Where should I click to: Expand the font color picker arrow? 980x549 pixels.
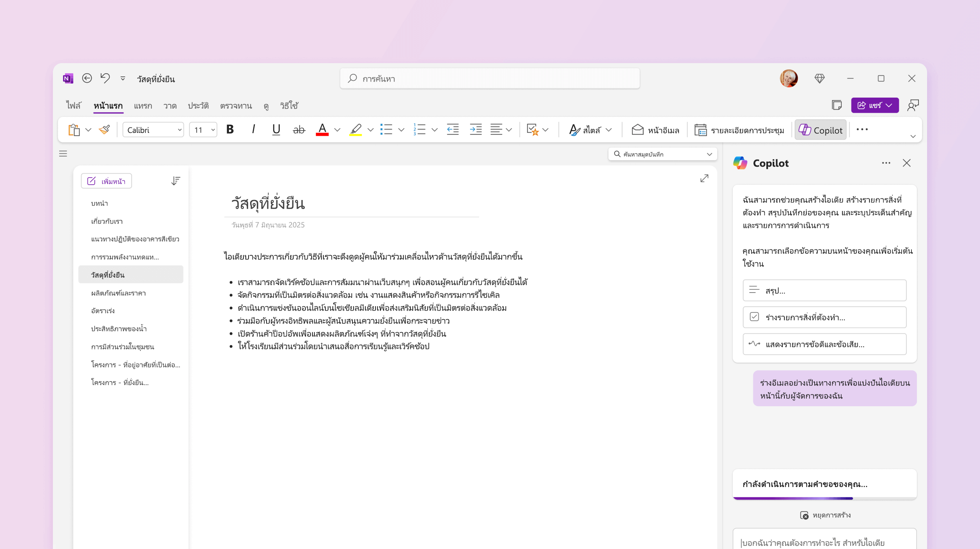click(337, 130)
